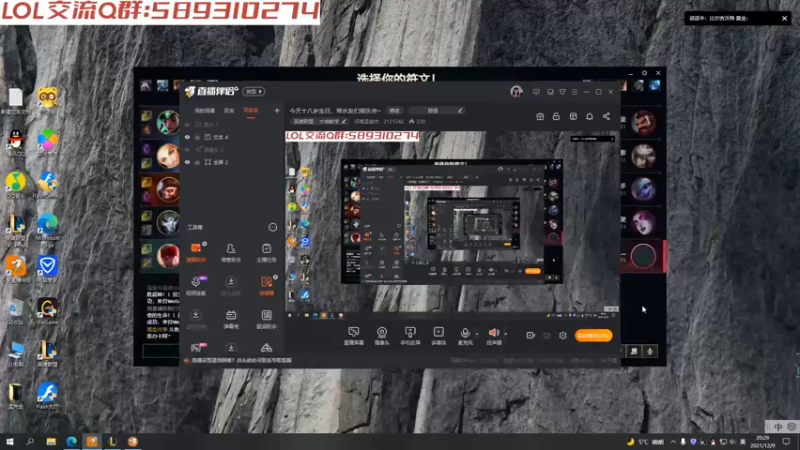
Task: Mute the 扬声器 speaker
Action: (x=493, y=333)
